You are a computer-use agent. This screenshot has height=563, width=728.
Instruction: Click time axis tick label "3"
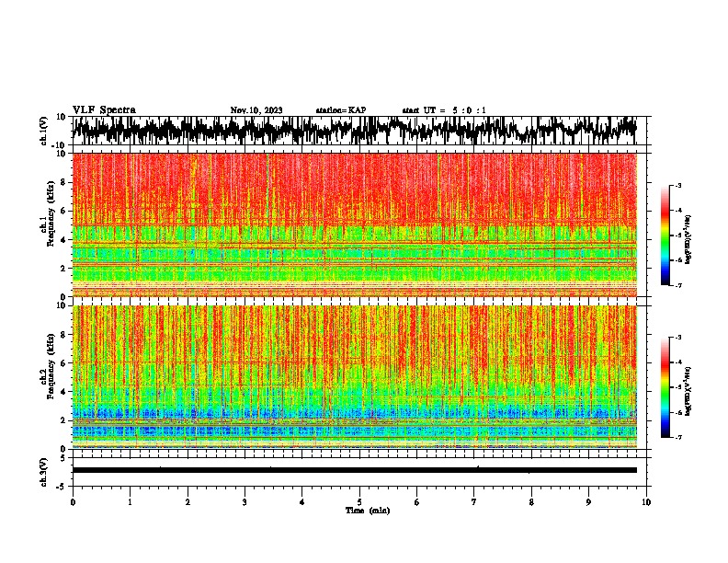pos(245,502)
